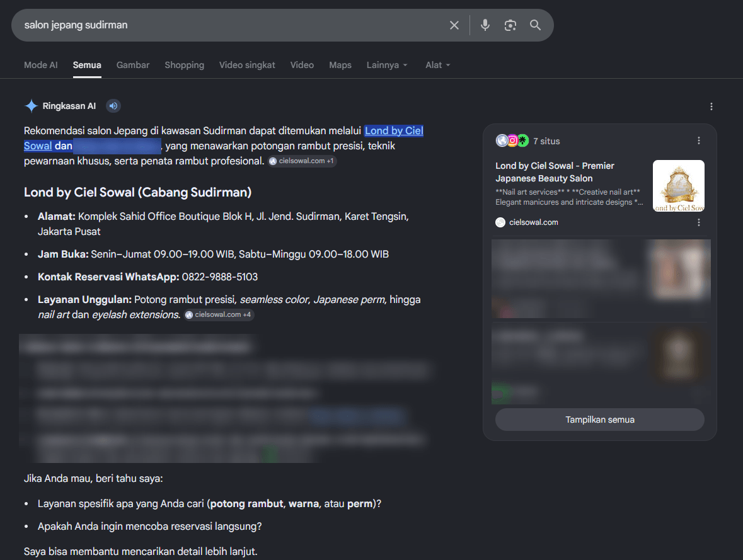Clear the search query with the X icon
Image resolution: width=743 pixels, height=560 pixels.
point(454,25)
